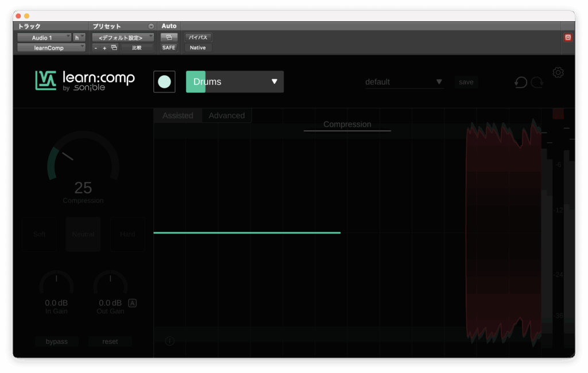Click the learn:comp by sonible logo
Viewport: 588px width, 373px height.
click(85, 80)
